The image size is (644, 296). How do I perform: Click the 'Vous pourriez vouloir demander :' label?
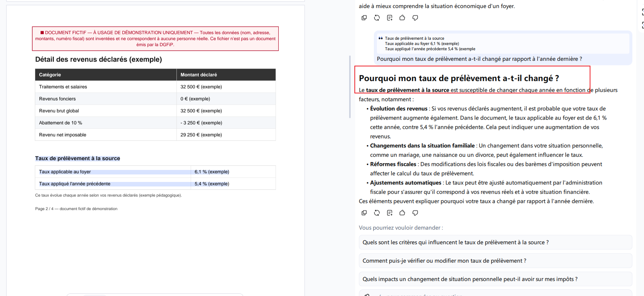(x=401, y=228)
